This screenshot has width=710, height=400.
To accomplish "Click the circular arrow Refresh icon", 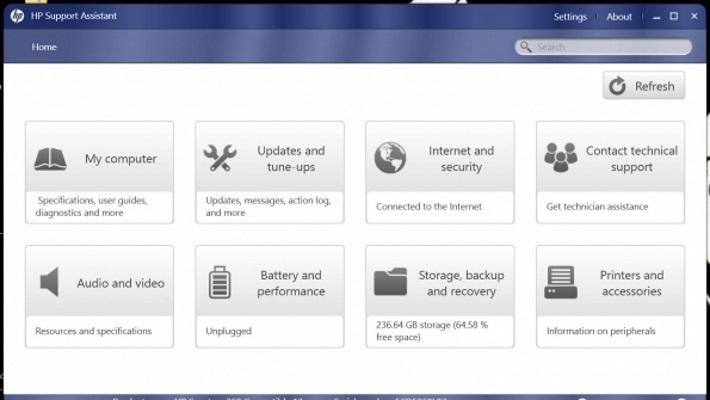I will point(617,86).
